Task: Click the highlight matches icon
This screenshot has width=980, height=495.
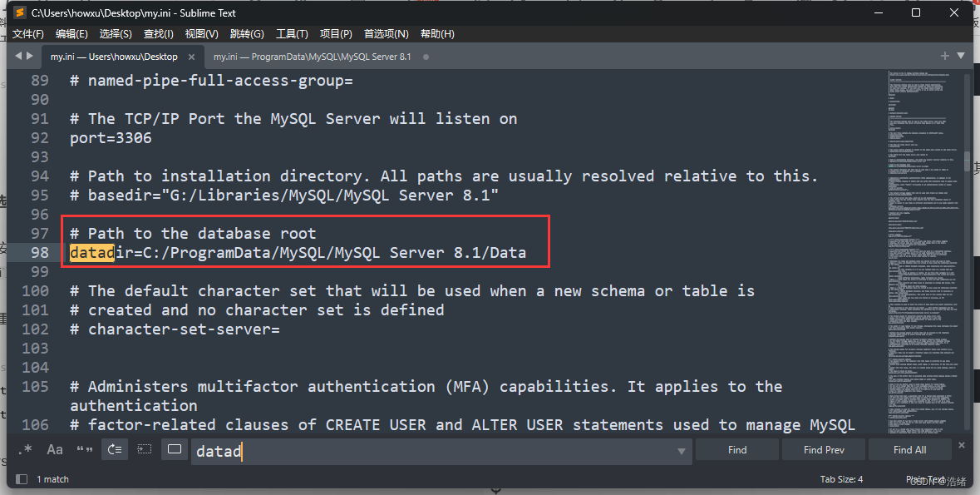Action: pos(175,450)
